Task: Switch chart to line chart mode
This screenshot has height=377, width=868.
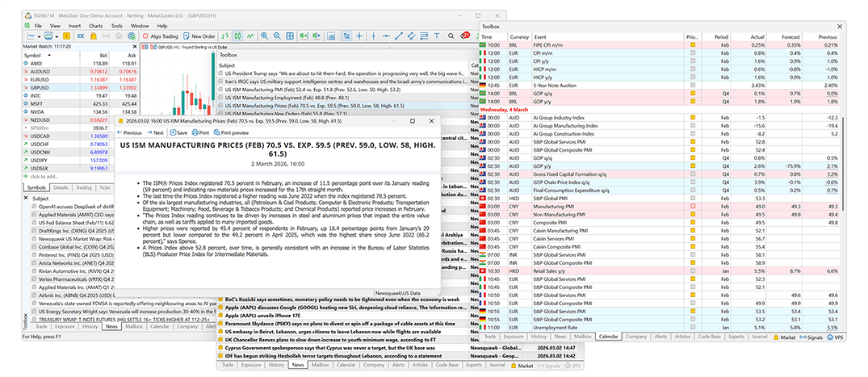Action: pyautogui.click(x=250, y=36)
